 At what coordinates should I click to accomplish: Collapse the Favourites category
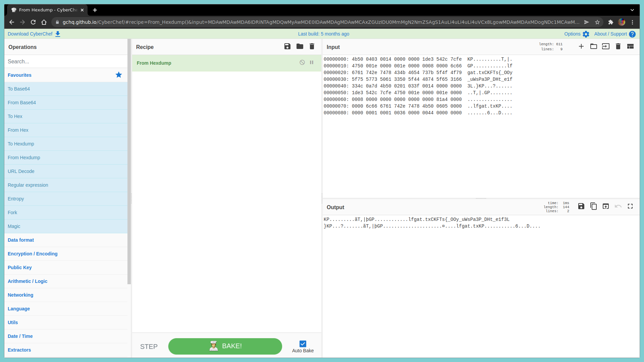19,75
